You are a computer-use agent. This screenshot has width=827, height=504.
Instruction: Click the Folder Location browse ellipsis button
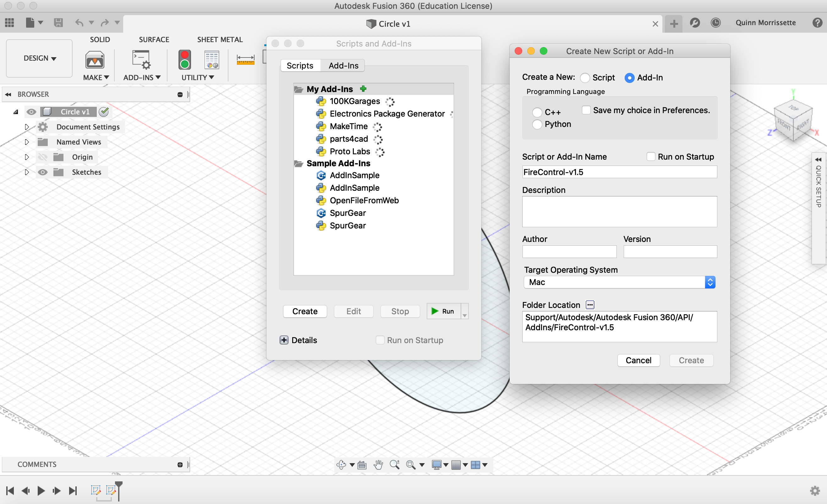590,305
